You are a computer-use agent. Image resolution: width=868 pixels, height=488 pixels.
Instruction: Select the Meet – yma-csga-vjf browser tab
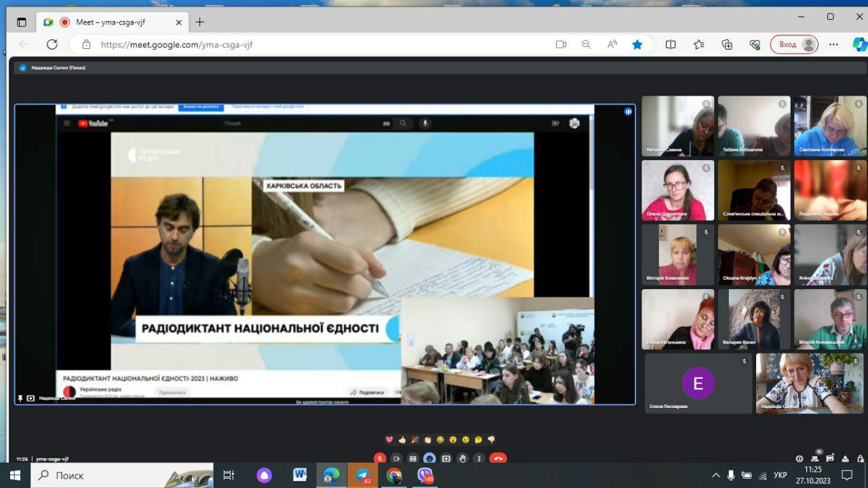(112, 22)
